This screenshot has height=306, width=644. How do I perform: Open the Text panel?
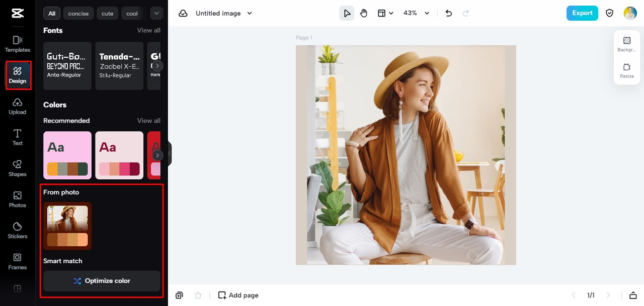[x=18, y=137]
